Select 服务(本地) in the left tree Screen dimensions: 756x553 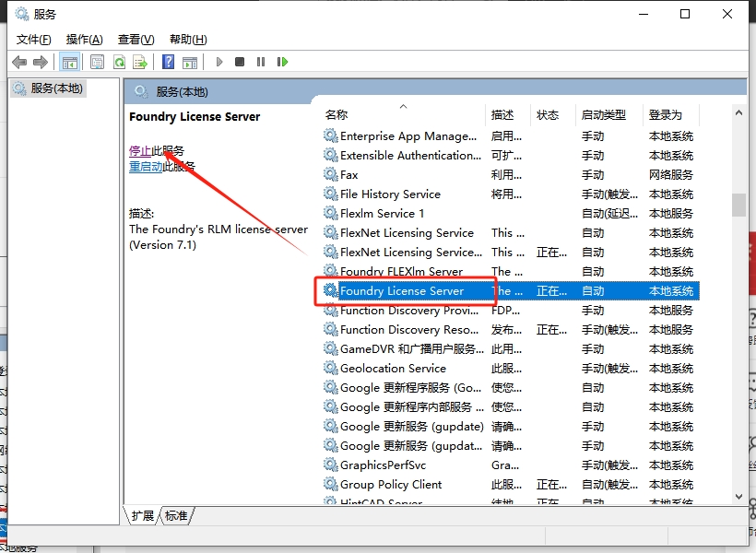[55, 88]
